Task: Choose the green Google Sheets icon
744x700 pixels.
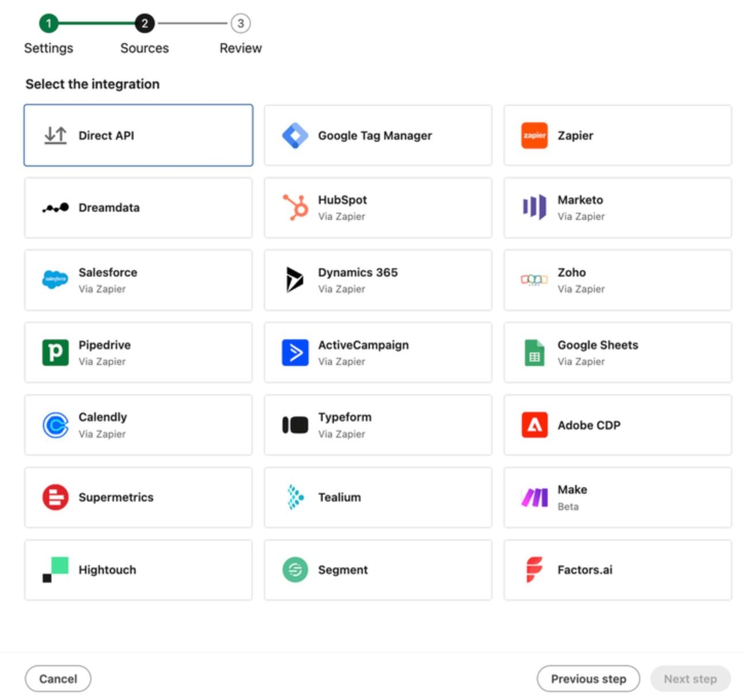Action: point(534,352)
